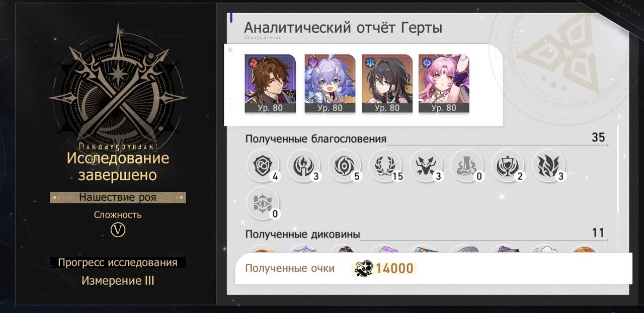
Task: Click the Прогресс исследования label
Action: (118, 263)
